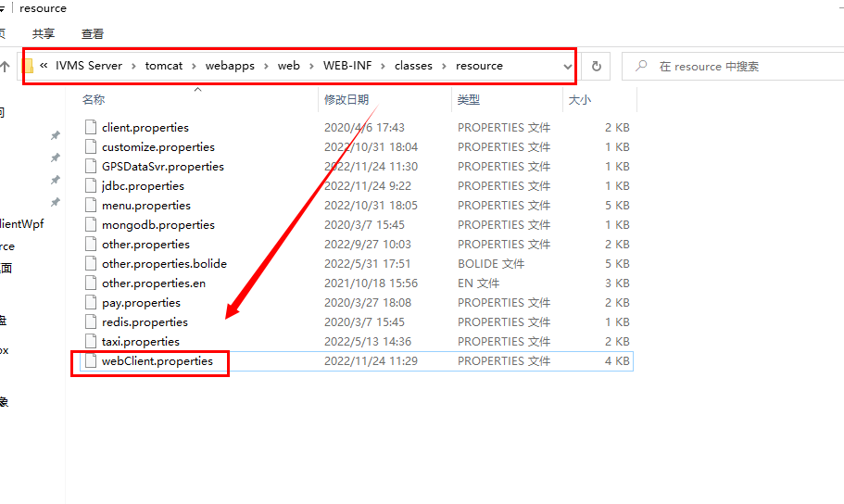
Task: Expand the arrow after IVMS Server
Action: click(x=133, y=66)
